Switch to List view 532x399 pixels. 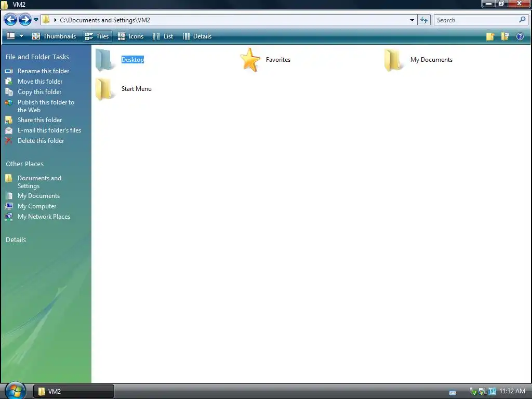click(x=163, y=36)
